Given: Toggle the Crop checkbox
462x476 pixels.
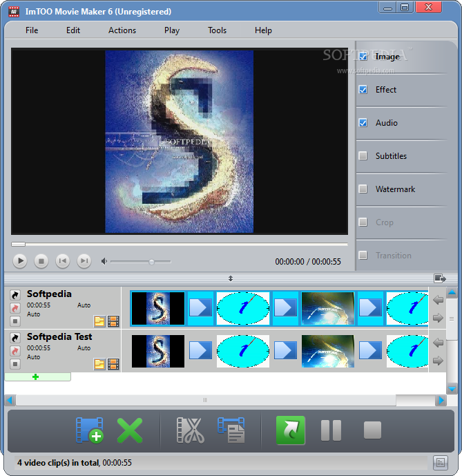Looking at the screenshot, I should click(x=363, y=222).
